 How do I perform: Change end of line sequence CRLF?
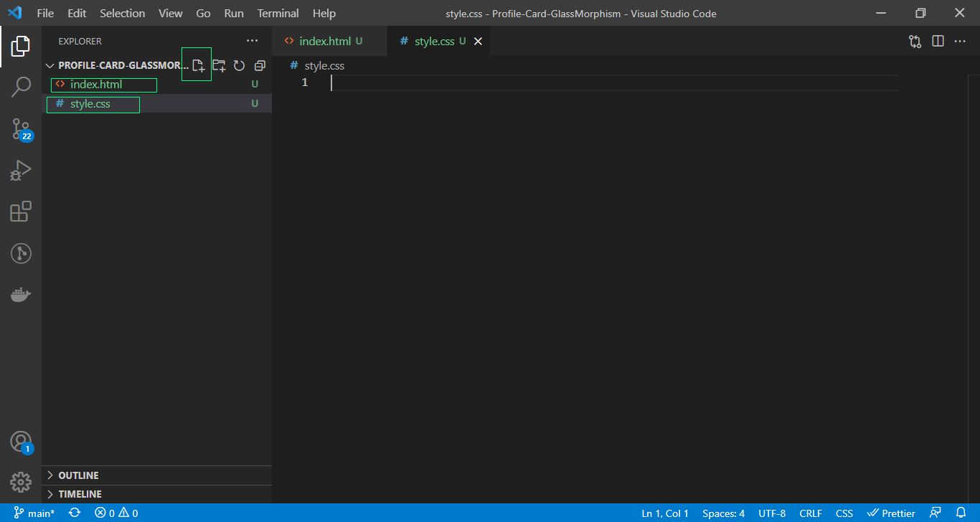click(811, 513)
